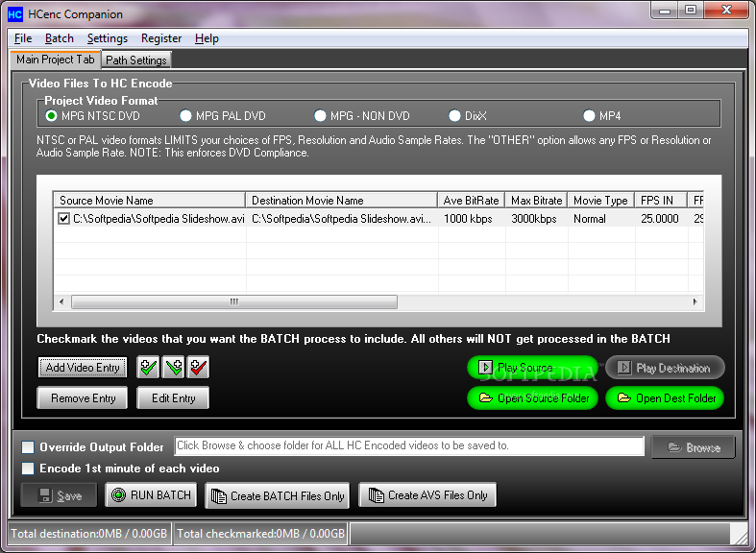The image size is (756, 553).
Task: Click the list's scroll left arrow
Action: pyautogui.click(x=61, y=302)
